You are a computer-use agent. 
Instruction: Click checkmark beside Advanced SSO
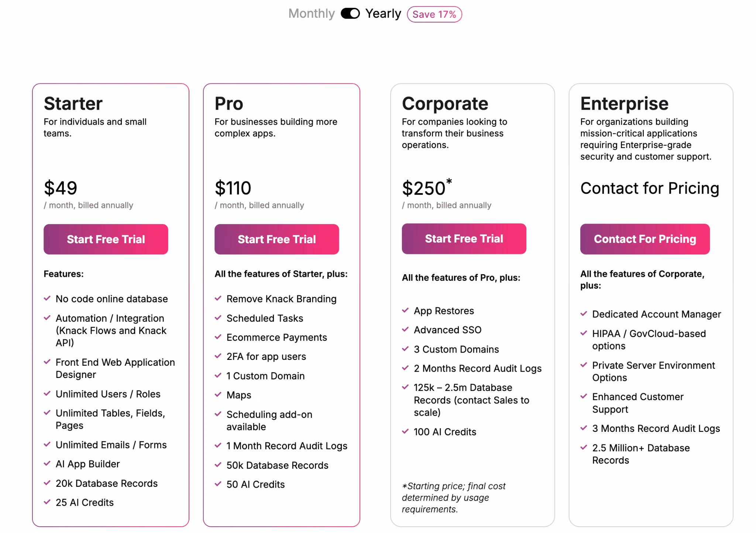click(405, 329)
